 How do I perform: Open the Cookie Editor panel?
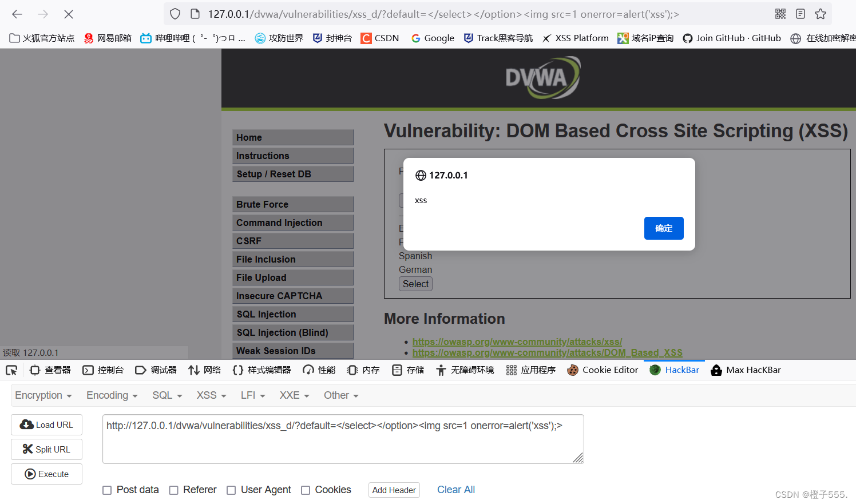[603, 370]
